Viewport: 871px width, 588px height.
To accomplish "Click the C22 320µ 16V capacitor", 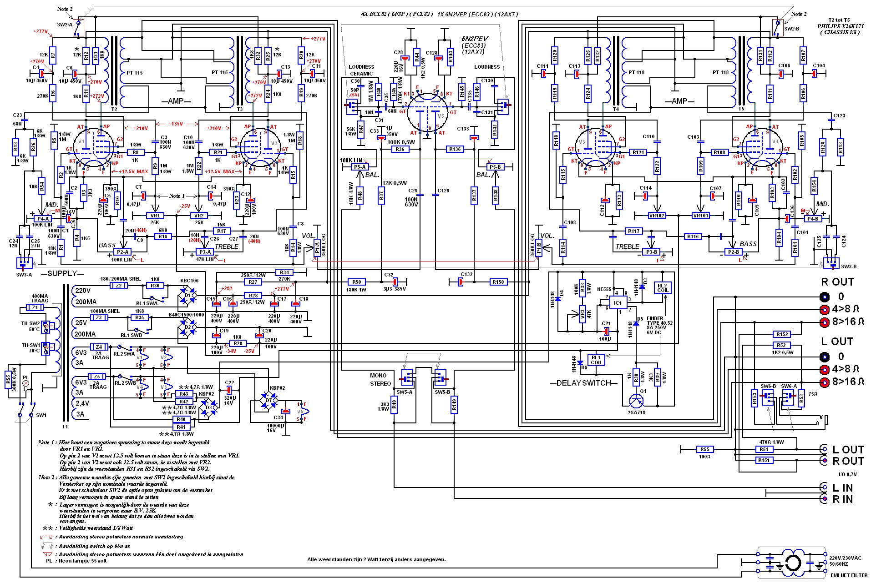I will [x=229, y=390].
